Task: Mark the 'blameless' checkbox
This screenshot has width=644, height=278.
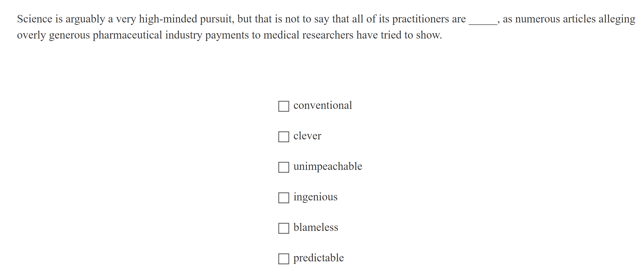Action: click(283, 228)
